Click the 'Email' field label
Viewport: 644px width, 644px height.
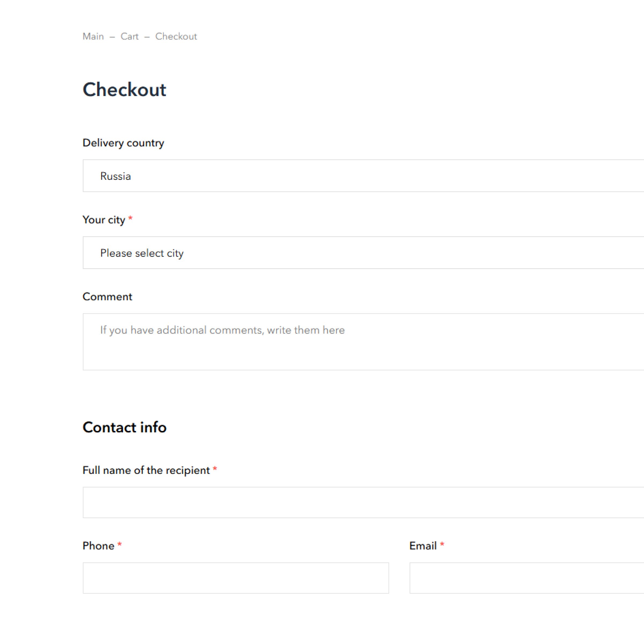(x=423, y=546)
